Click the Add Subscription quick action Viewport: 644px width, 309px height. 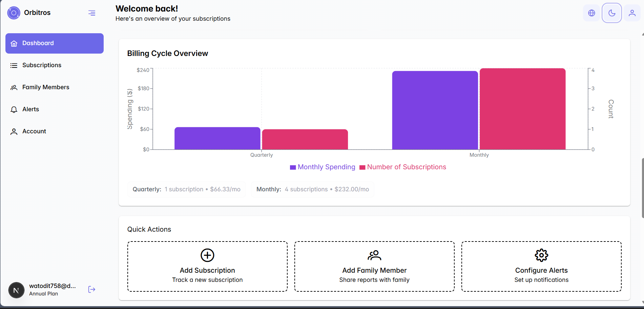pos(207,267)
